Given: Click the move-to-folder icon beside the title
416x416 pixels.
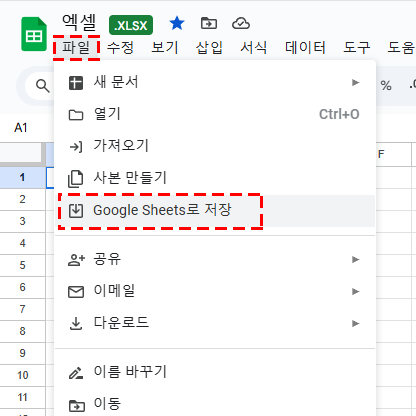Looking at the screenshot, I should tap(209, 24).
